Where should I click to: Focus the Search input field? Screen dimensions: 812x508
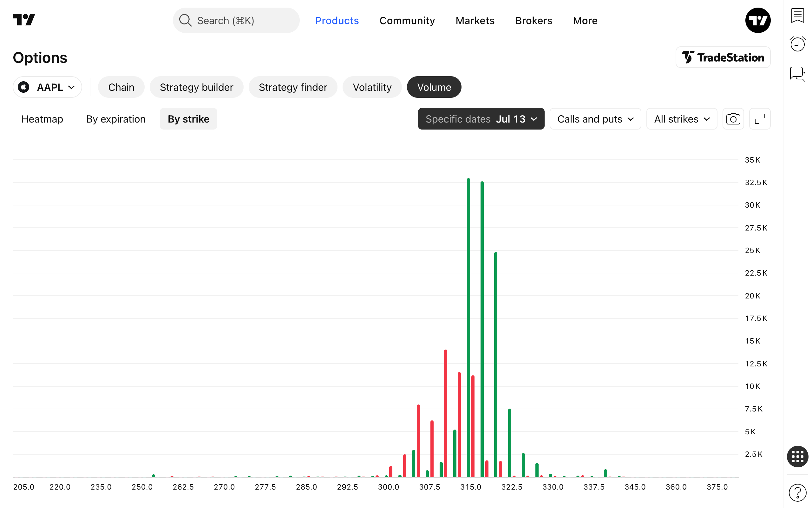(236, 20)
